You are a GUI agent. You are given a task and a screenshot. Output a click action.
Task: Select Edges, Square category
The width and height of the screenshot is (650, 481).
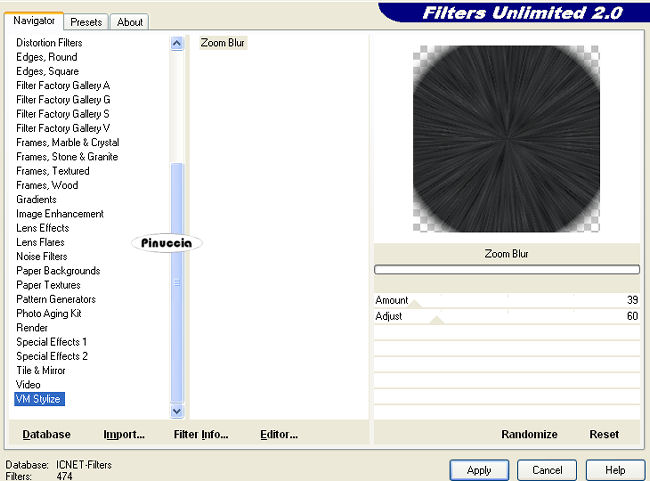pos(47,71)
